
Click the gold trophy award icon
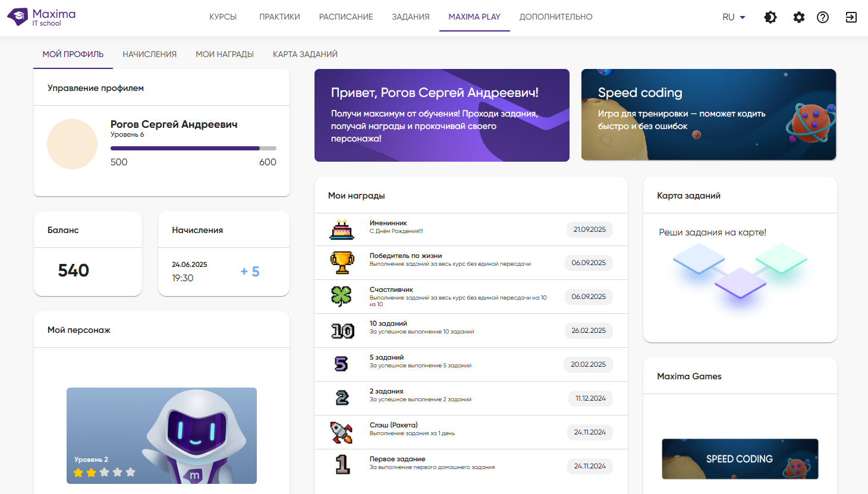pyautogui.click(x=342, y=263)
